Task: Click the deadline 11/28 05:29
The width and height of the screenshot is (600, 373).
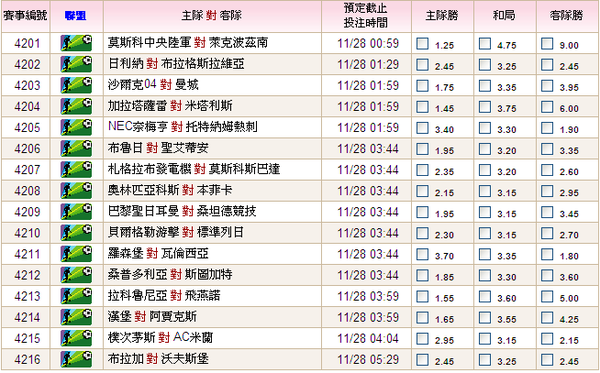Action: tap(368, 359)
